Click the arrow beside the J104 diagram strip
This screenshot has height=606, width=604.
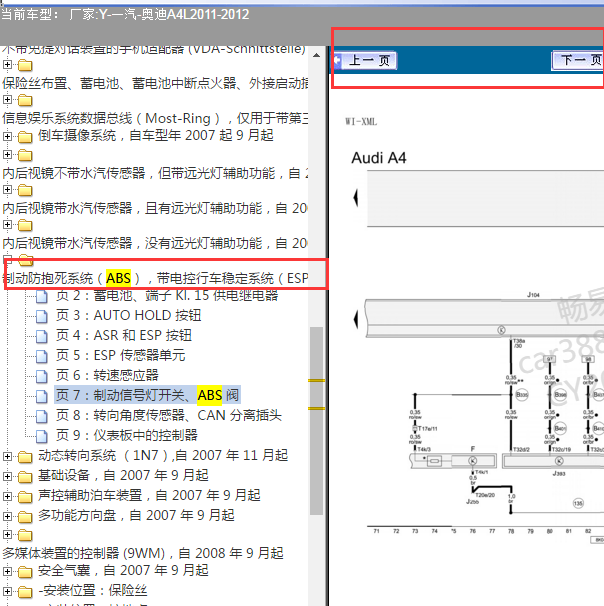(x=356, y=320)
